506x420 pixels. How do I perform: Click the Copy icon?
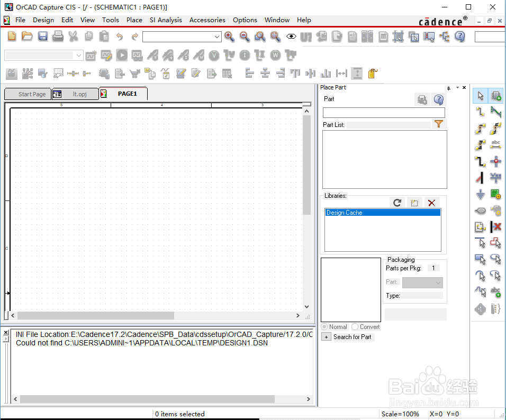pos(89,36)
